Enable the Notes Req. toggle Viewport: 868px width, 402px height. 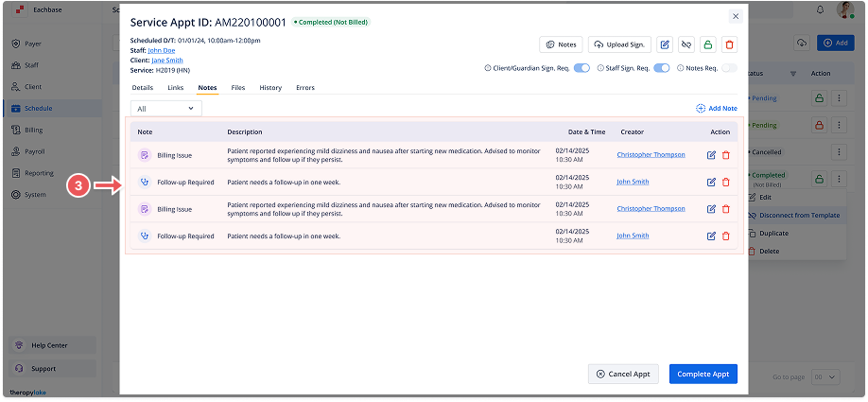click(x=729, y=68)
